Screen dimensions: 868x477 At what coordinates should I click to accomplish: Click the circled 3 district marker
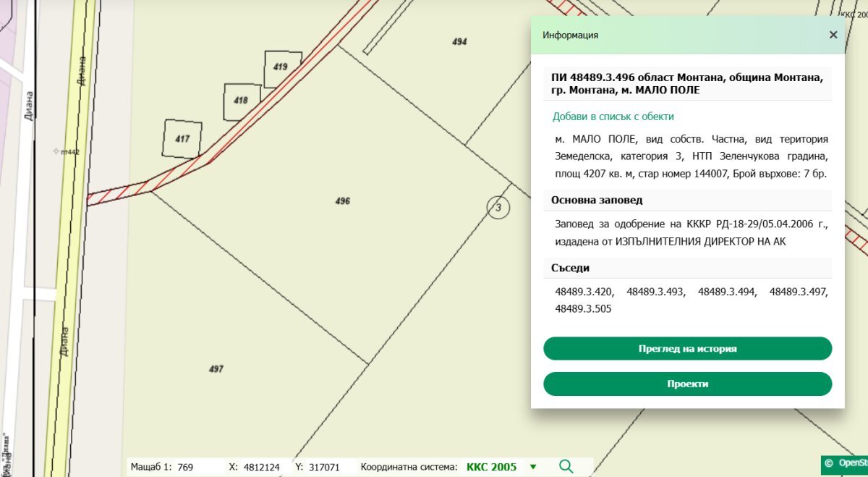tap(498, 208)
